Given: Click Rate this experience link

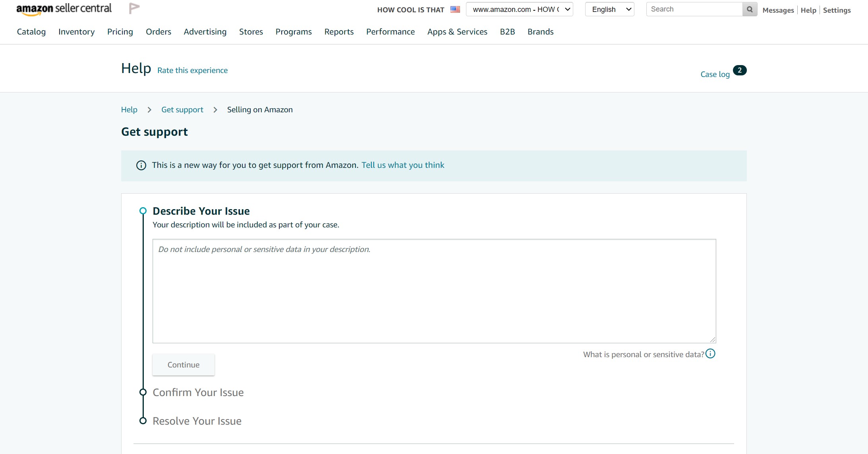Looking at the screenshot, I should (x=192, y=70).
